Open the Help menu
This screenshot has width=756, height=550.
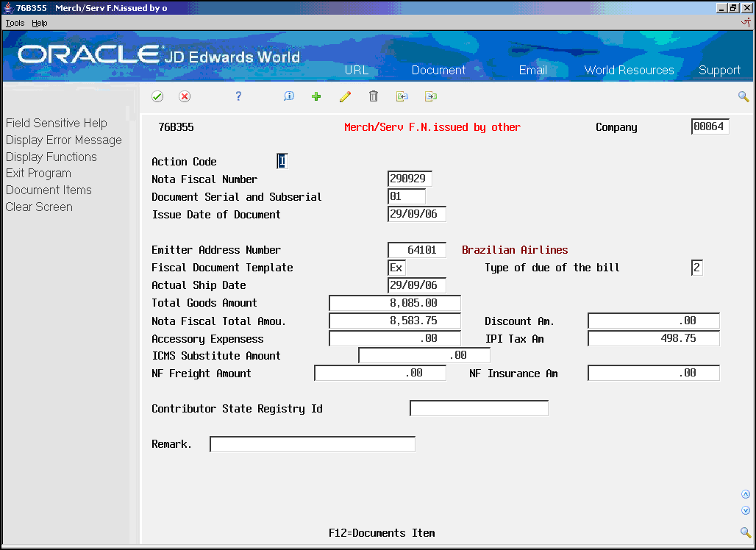40,23
